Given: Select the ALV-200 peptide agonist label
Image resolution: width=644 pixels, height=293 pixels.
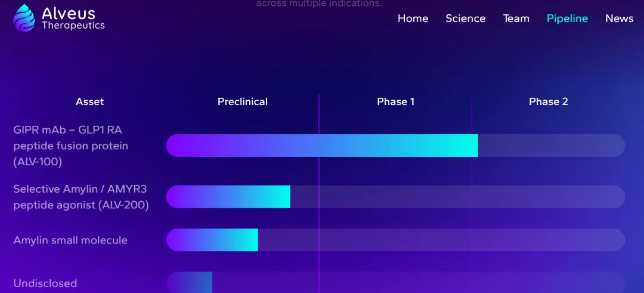Looking at the screenshot, I should [80, 197].
